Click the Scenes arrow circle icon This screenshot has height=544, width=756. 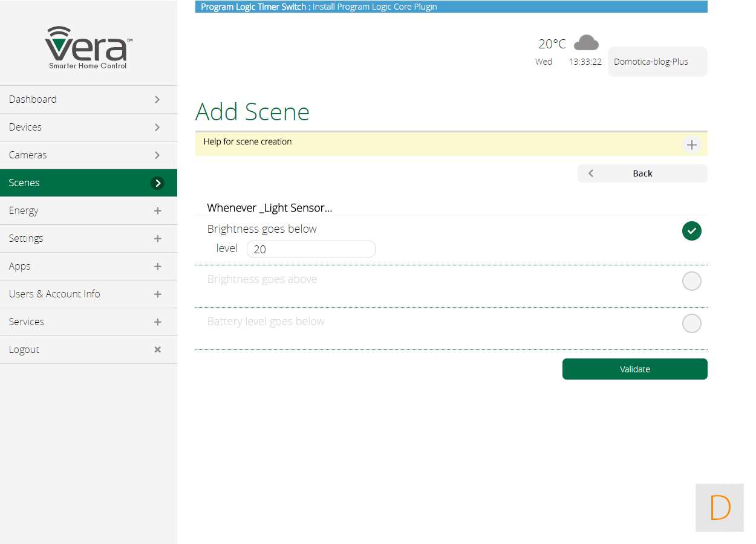tap(157, 183)
